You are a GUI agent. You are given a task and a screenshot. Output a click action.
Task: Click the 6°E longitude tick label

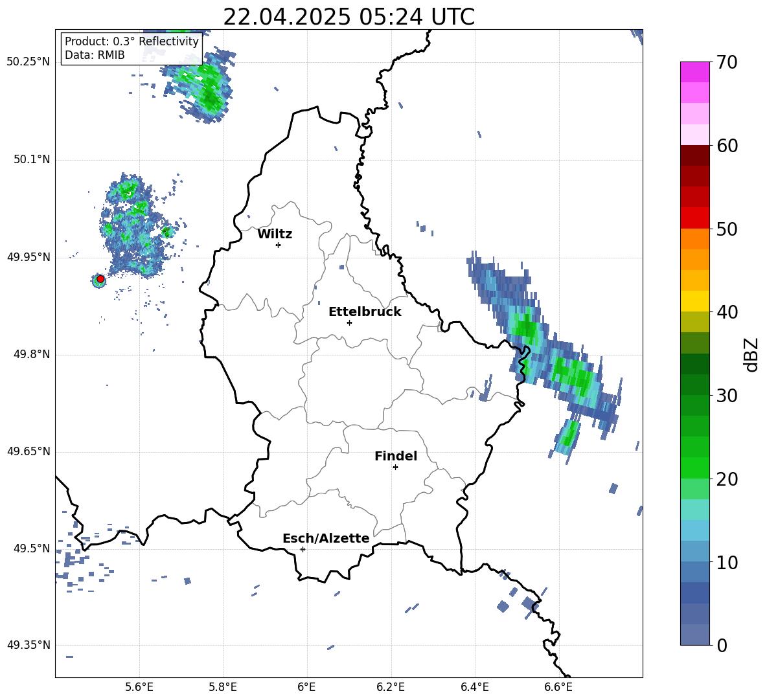click(306, 687)
